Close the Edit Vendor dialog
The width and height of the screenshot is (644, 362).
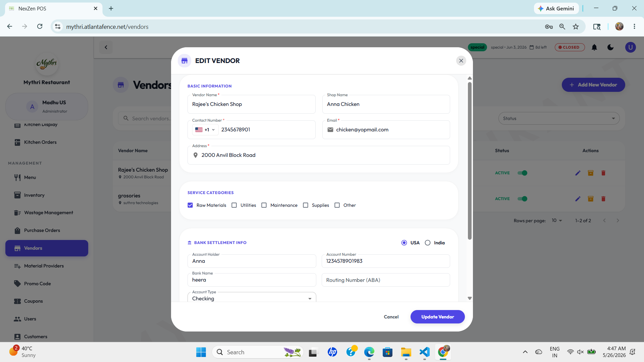point(461,61)
